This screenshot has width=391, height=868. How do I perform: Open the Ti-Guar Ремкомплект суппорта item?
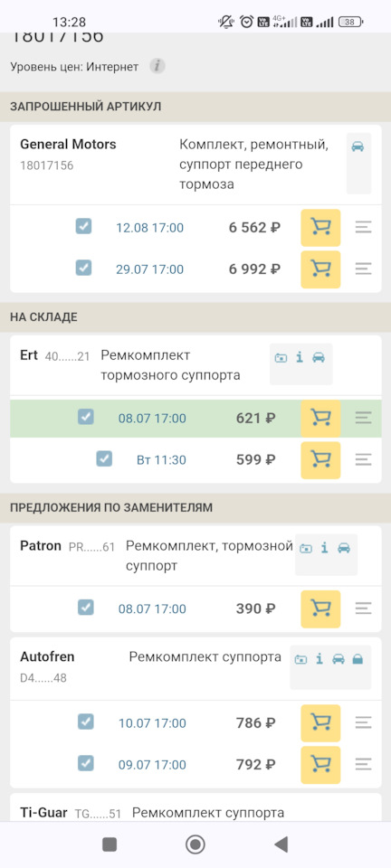coord(208,813)
